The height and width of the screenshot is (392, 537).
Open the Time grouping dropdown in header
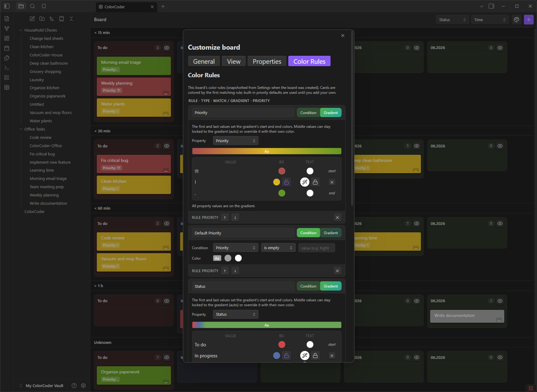tap(490, 20)
